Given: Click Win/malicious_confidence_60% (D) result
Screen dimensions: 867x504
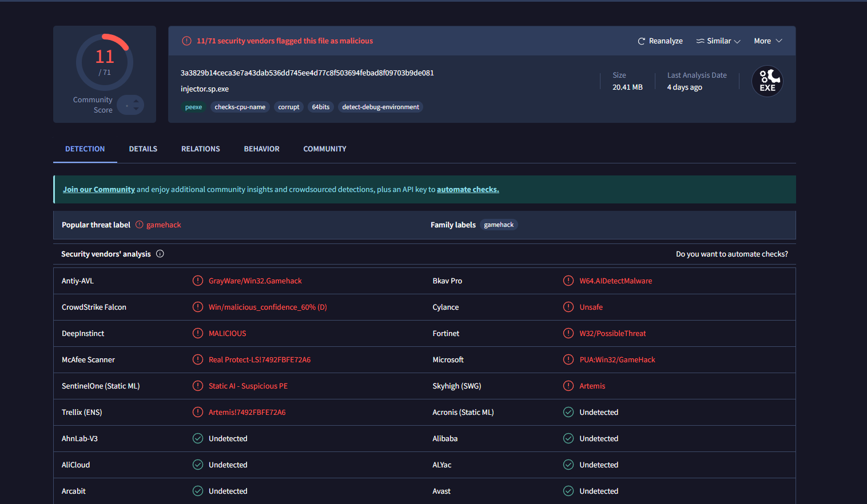Looking at the screenshot, I should point(268,307).
